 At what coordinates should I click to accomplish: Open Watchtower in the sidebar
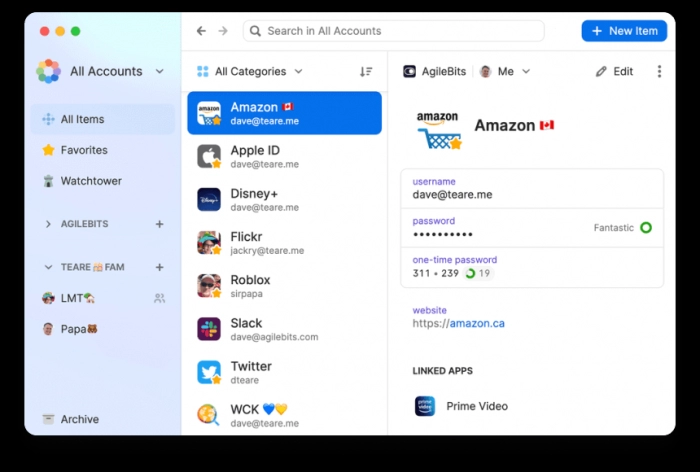(x=90, y=181)
